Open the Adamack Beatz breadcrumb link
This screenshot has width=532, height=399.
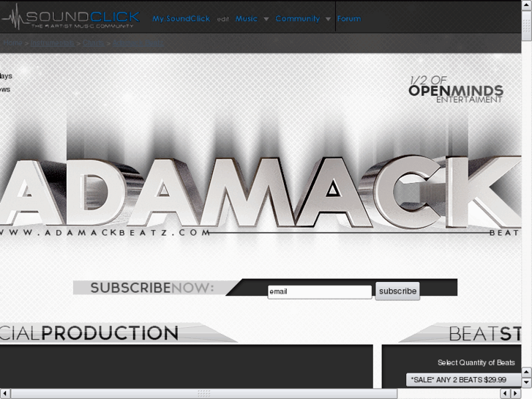[x=138, y=42]
